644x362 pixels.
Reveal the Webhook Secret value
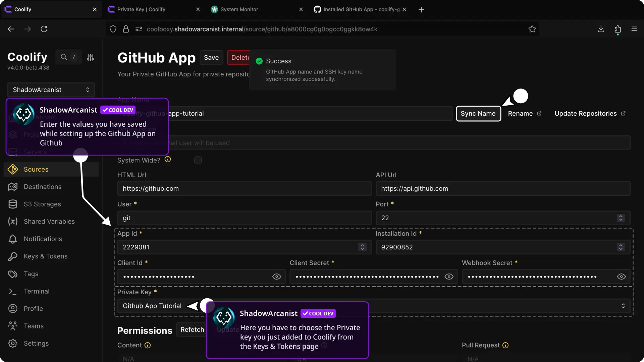click(x=621, y=277)
